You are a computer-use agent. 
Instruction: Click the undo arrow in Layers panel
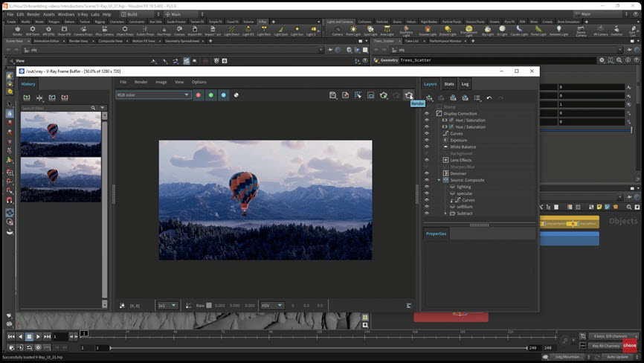point(489,97)
